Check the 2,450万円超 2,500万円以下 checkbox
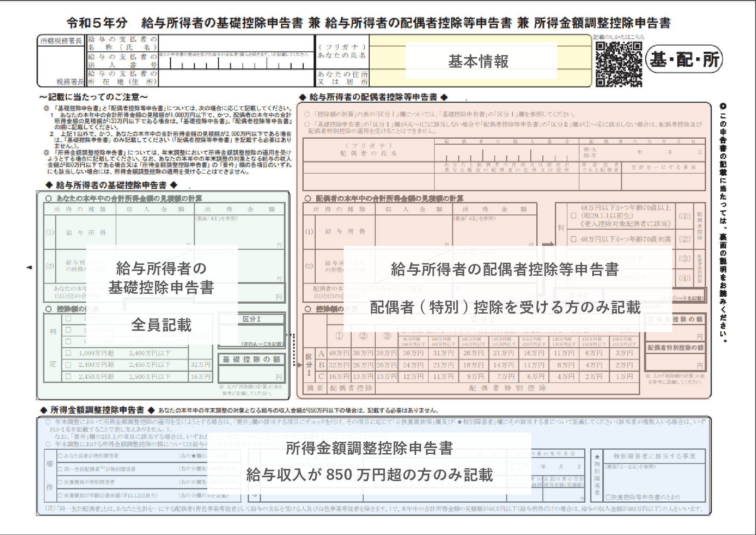Viewport: 756px width, 535px height. pos(68,376)
